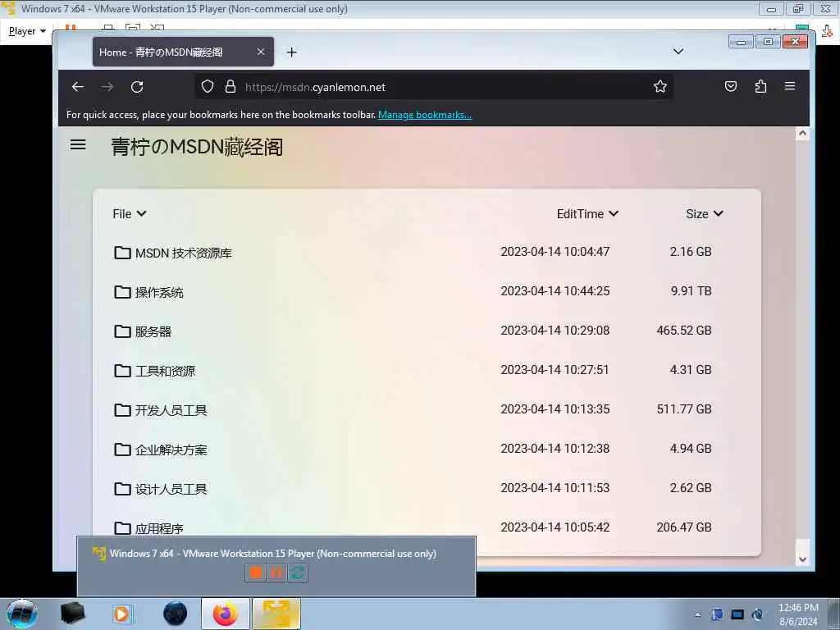Open the Player dropdown menu in VMware

click(27, 31)
